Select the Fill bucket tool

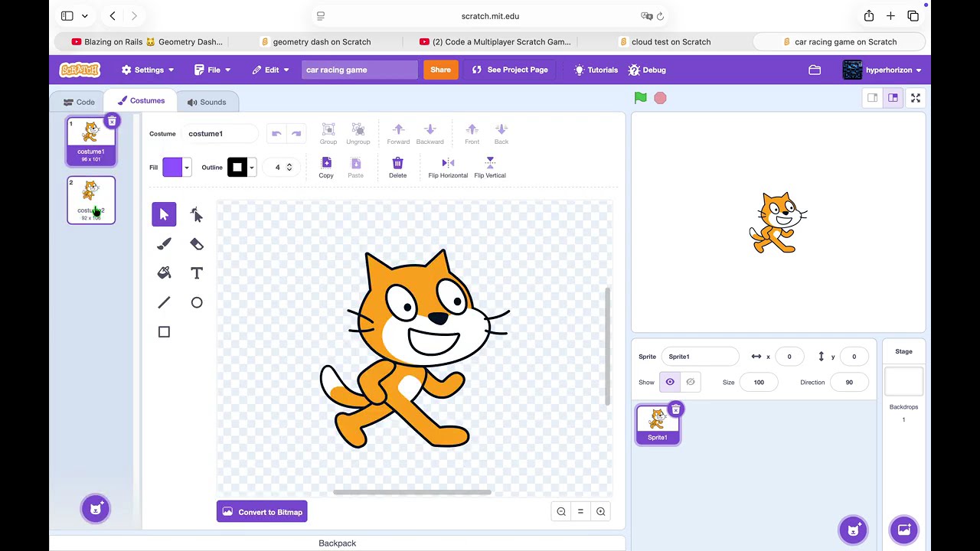pyautogui.click(x=164, y=273)
